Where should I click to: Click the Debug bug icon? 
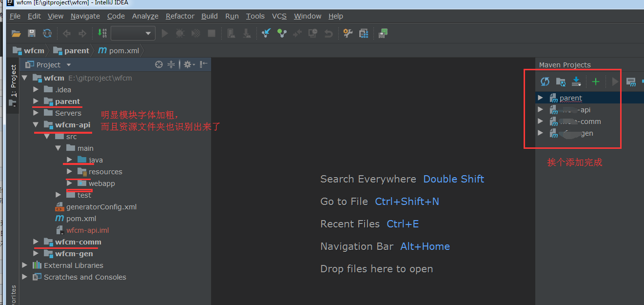click(180, 34)
